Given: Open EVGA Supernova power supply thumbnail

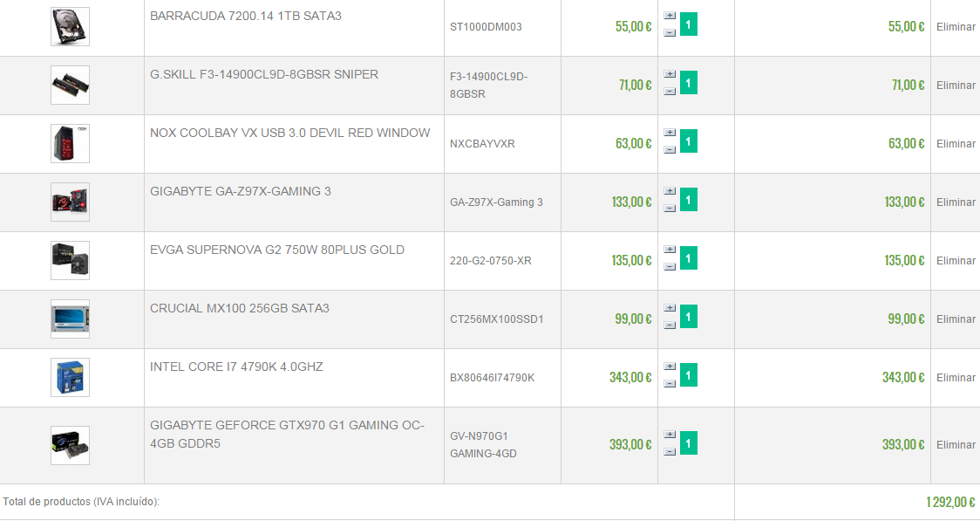Looking at the screenshot, I should pyautogui.click(x=70, y=260).
